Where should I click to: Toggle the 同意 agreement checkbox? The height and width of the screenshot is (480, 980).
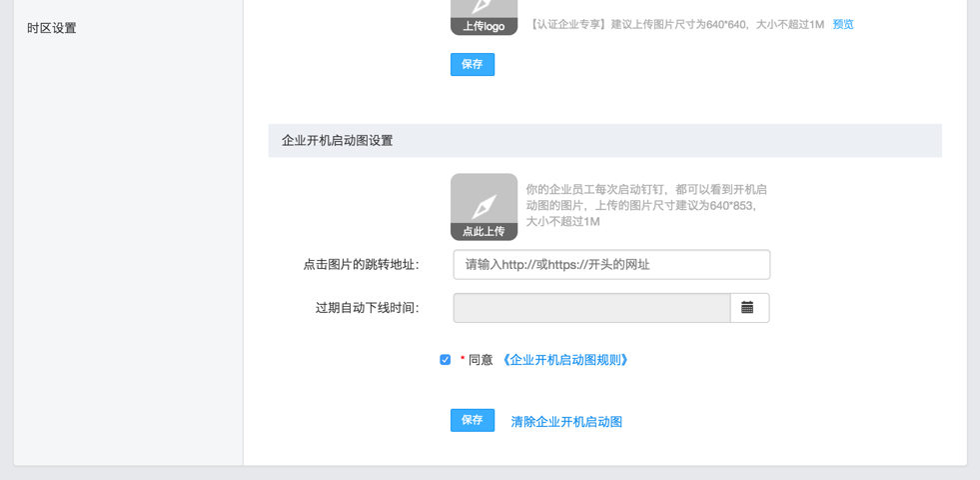pos(445,360)
